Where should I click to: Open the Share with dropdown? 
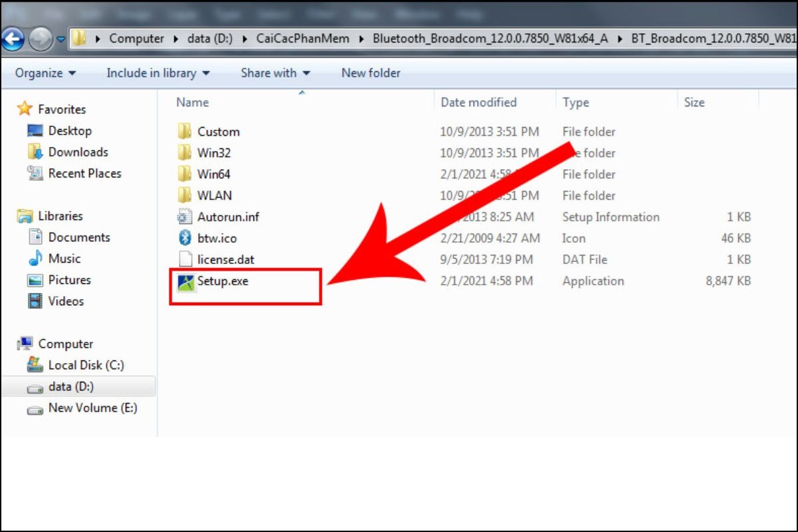(x=275, y=72)
